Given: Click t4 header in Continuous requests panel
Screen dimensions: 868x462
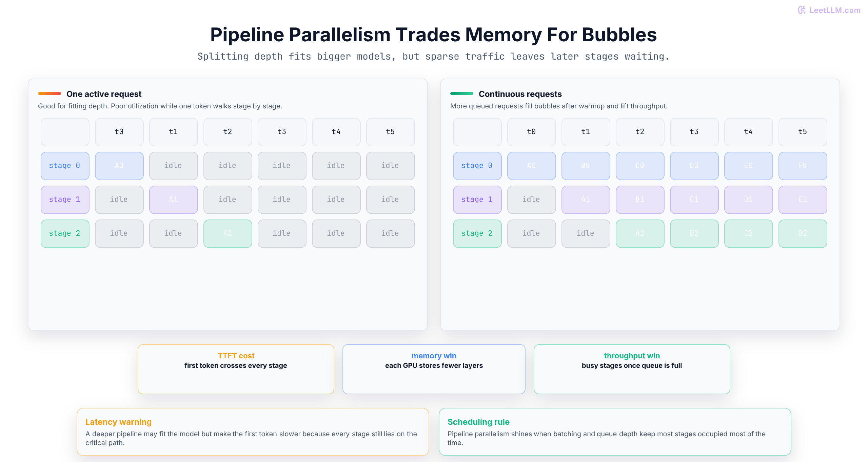Looking at the screenshot, I should [x=749, y=132].
